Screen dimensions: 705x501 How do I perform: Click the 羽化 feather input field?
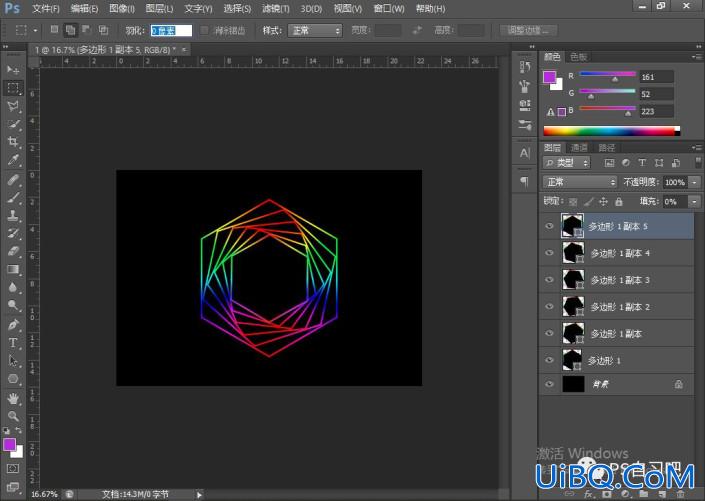click(x=171, y=31)
